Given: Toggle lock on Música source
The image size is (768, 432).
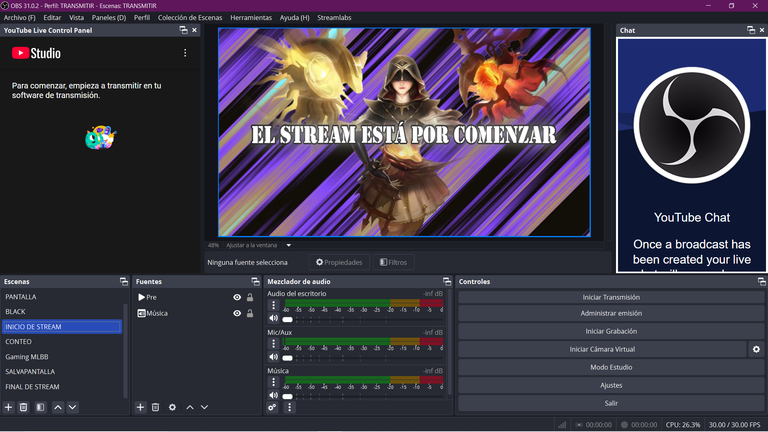Looking at the screenshot, I should (x=250, y=313).
